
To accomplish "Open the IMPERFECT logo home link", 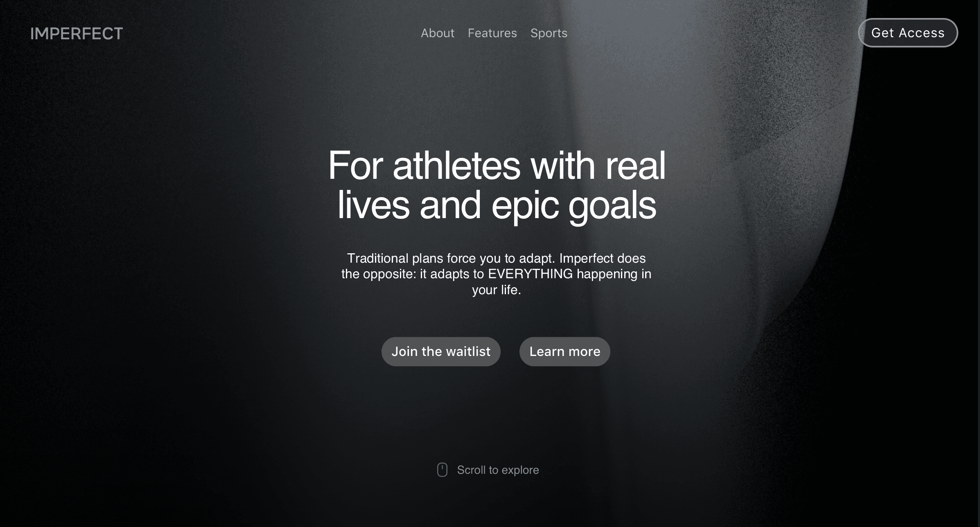I will tap(77, 34).
